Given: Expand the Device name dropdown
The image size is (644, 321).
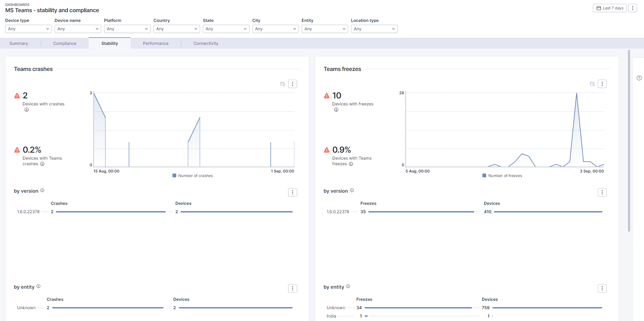Looking at the screenshot, I should [78, 29].
